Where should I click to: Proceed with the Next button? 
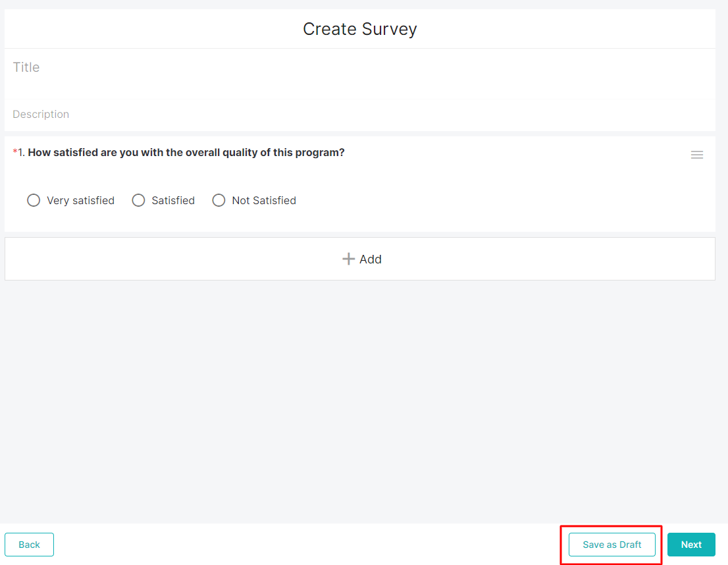click(x=691, y=545)
